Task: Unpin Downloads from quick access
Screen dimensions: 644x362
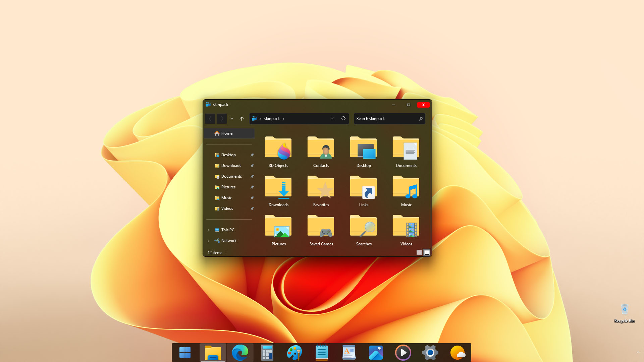Action: 252,166
